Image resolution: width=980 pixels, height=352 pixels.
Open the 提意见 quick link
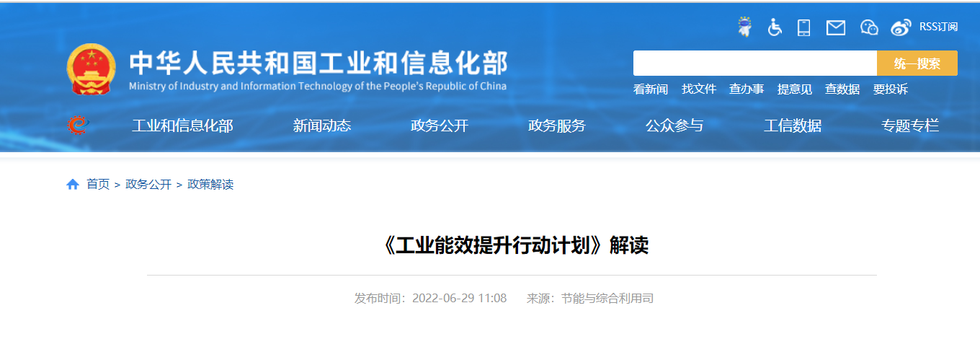point(795,89)
